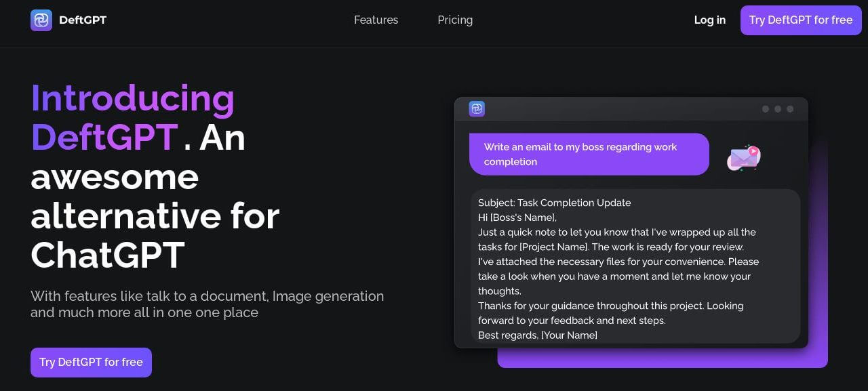Open the Pricing navigation item
The image size is (868, 391).
click(x=455, y=20)
